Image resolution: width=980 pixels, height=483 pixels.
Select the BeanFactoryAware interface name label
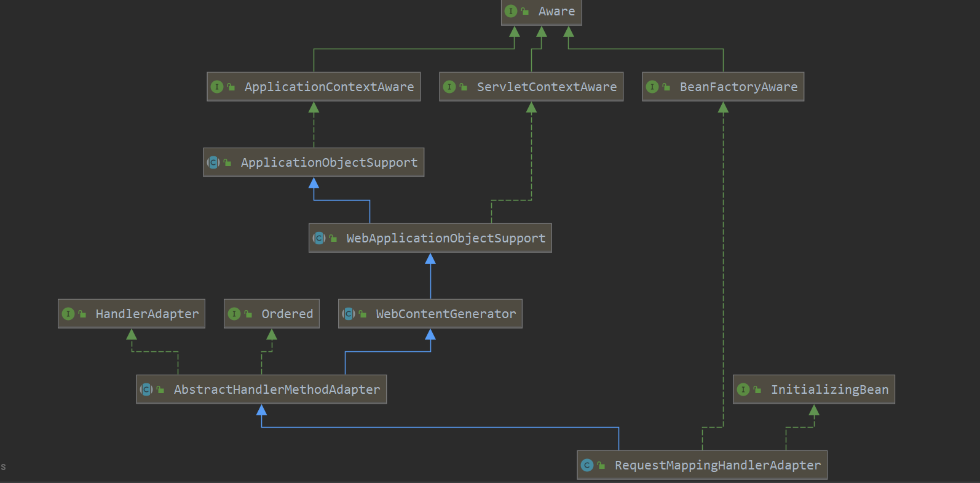pos(738,87)
